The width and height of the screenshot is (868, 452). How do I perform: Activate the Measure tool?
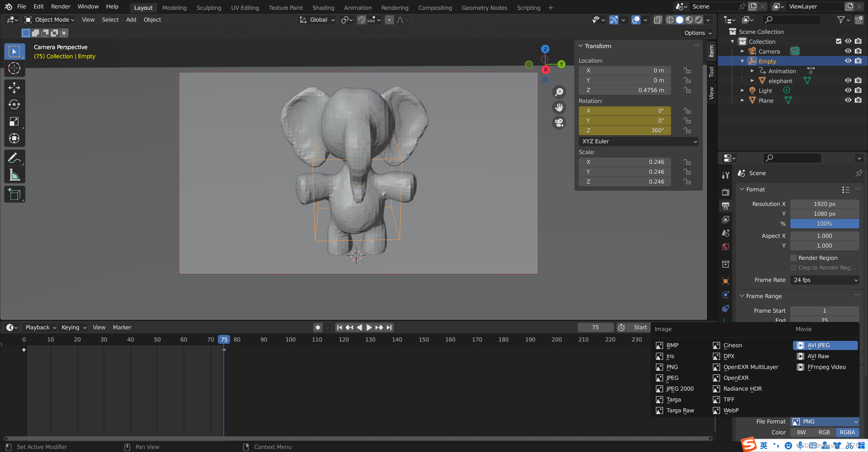pos(14,175)
